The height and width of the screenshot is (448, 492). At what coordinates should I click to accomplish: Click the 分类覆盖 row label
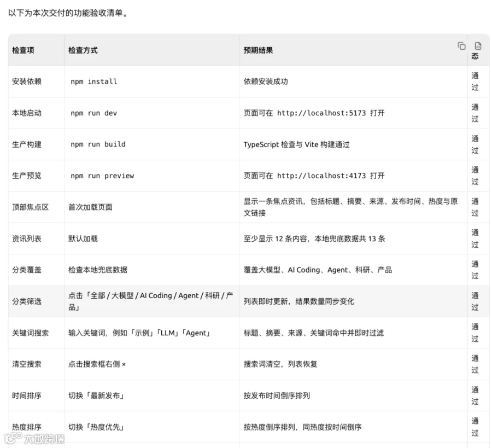(27, 270)
